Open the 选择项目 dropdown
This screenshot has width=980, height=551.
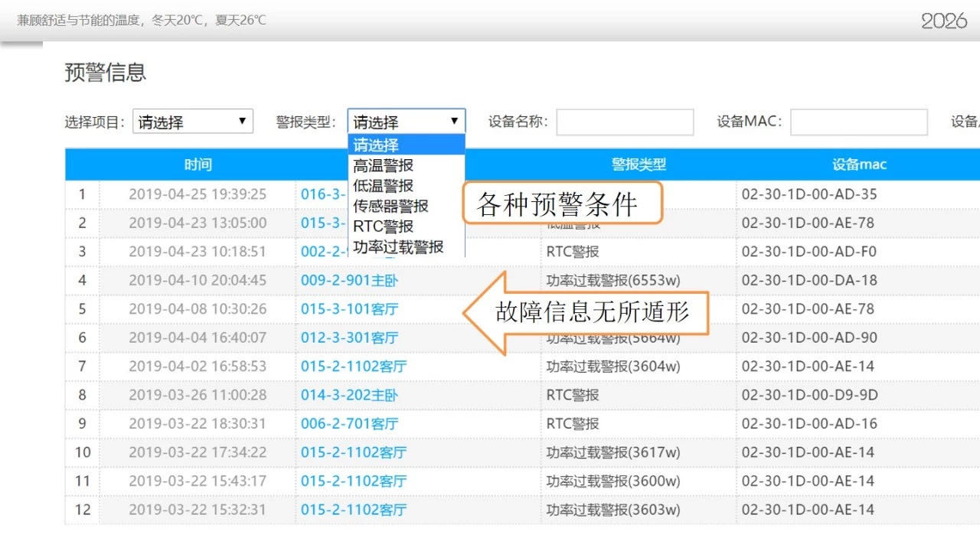point(192,122)
